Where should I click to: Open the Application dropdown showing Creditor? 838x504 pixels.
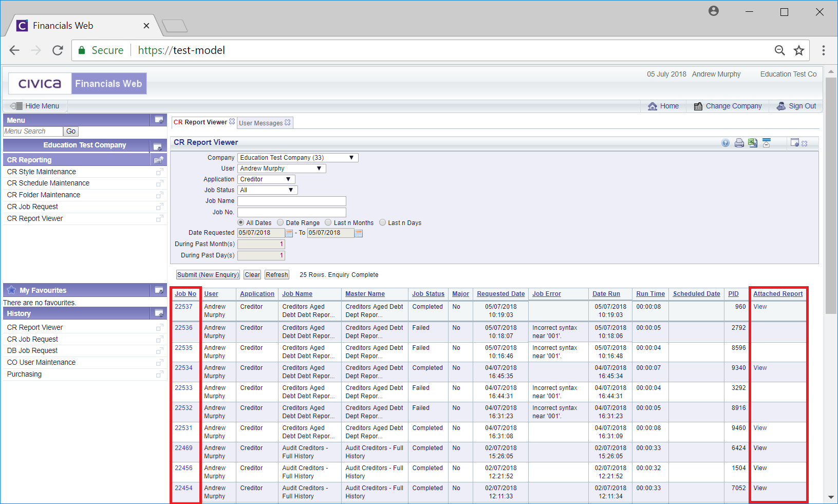(266, 179)
